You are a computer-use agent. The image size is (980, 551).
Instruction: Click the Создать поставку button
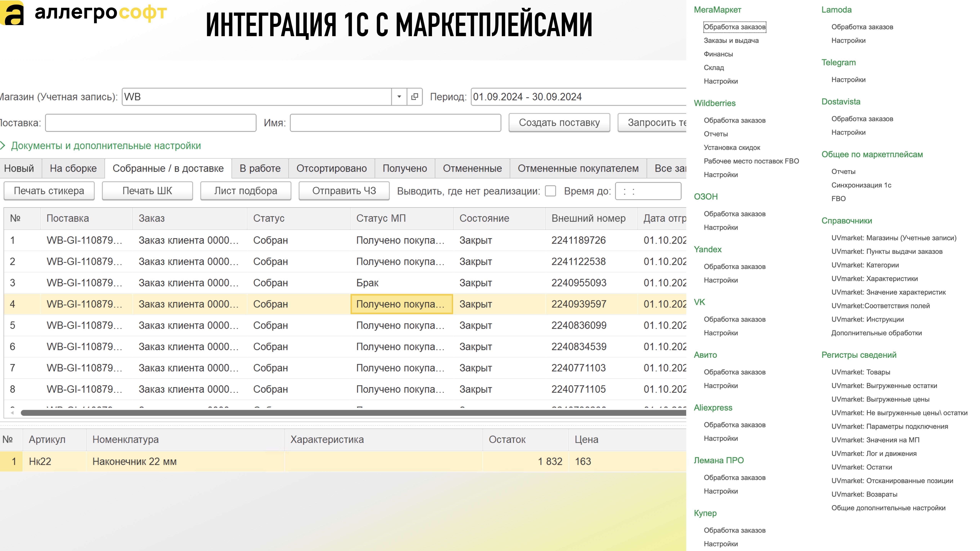point(559,122)
